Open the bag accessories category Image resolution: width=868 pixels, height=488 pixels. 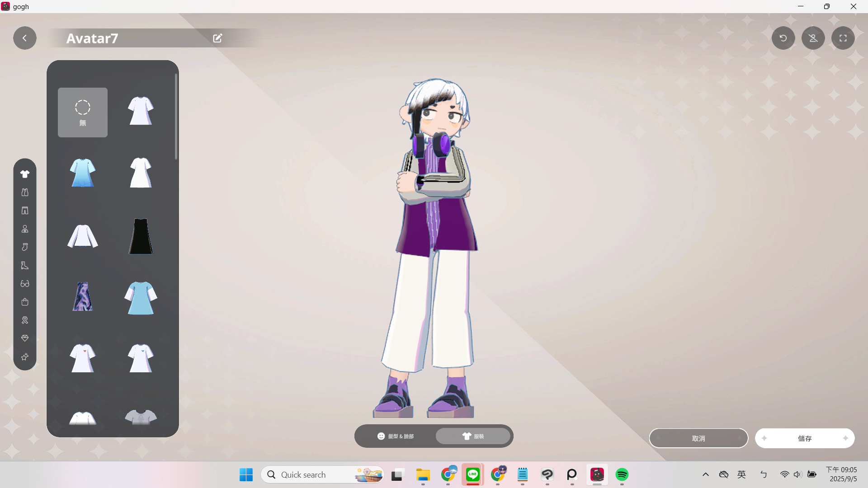click(x=25, y=302)
